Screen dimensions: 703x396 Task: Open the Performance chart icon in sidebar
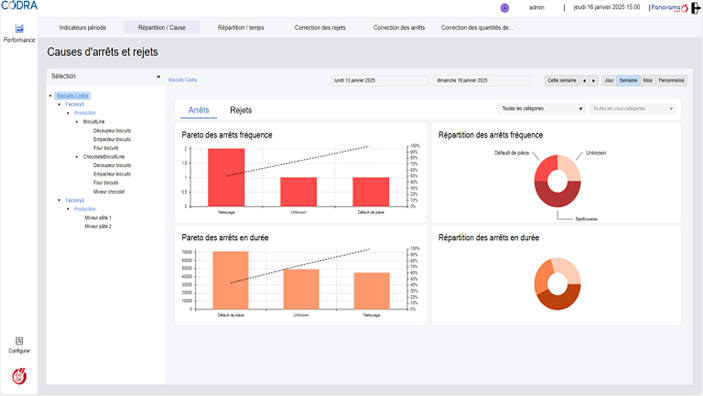[x=19, y=29]
